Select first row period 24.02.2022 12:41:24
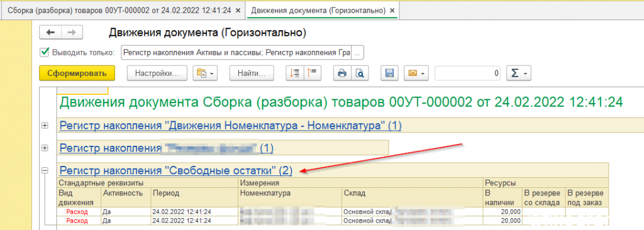This screenshot has width=644, height=230. 194,212
